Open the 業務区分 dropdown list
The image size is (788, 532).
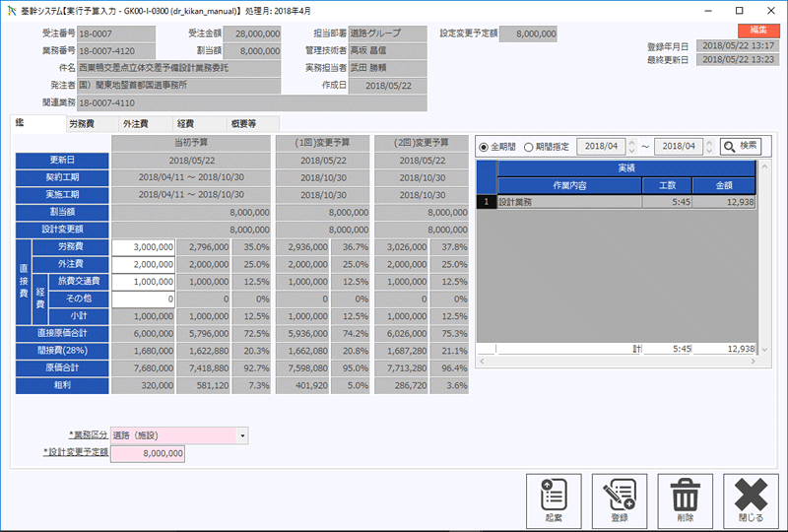242,434
